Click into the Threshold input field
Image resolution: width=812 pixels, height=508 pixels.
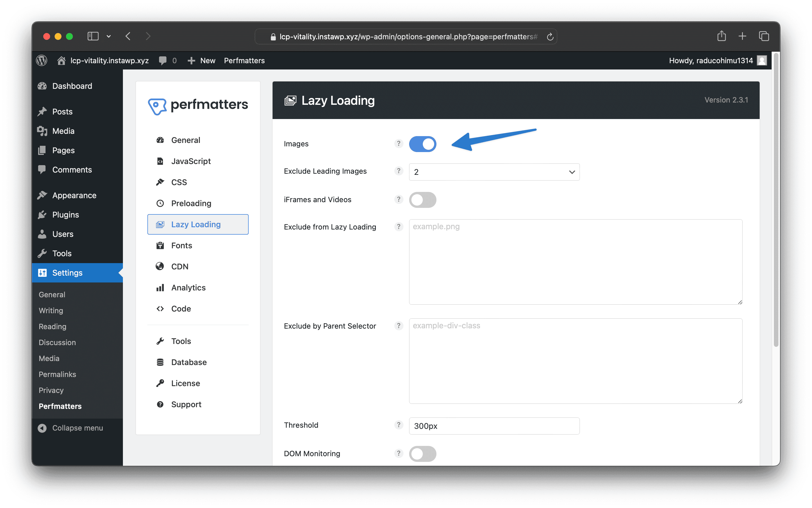(x=494, y=426)
